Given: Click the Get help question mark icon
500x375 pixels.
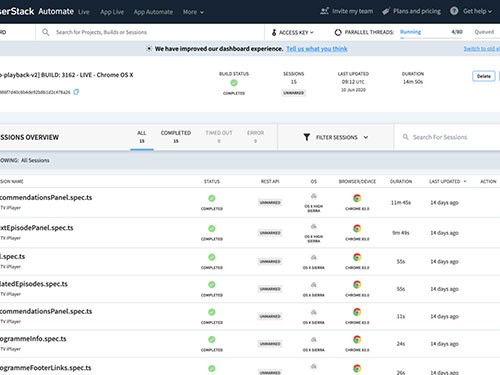Looking at the screenshot, I should (x=454, y=11).
